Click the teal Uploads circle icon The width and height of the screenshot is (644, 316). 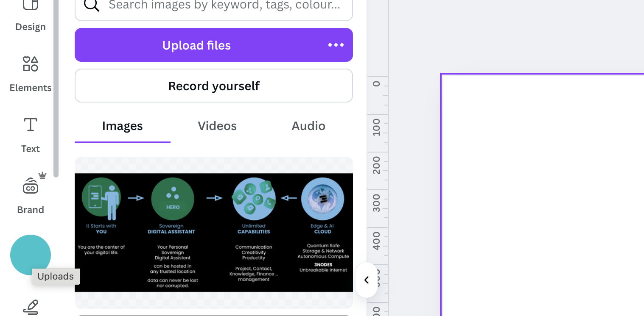pos(30,255)
